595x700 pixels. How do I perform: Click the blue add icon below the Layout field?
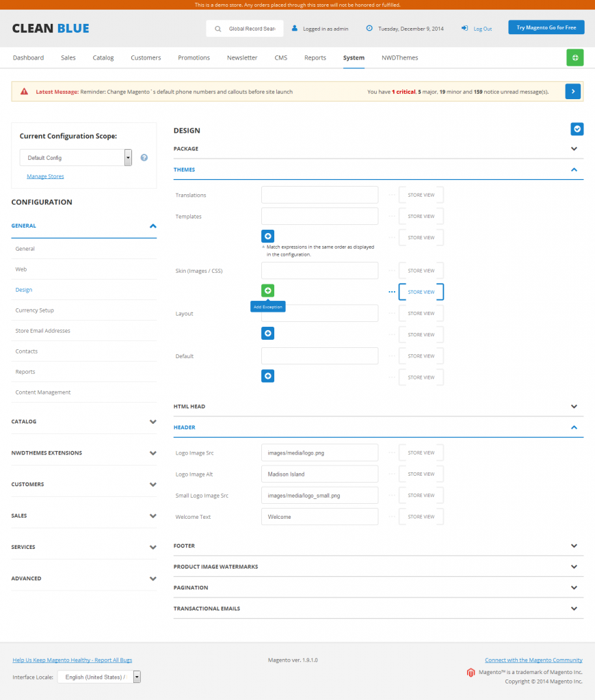point(267,333)
